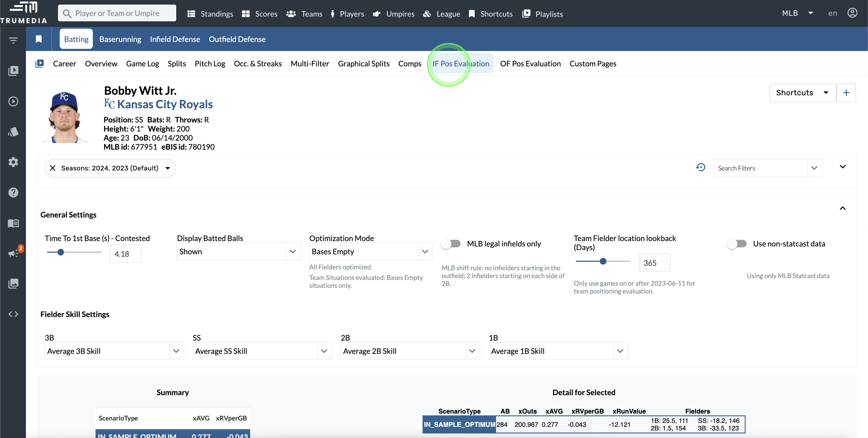Switch to the OF Pos Evaluation tab

(x=530, y=64)
